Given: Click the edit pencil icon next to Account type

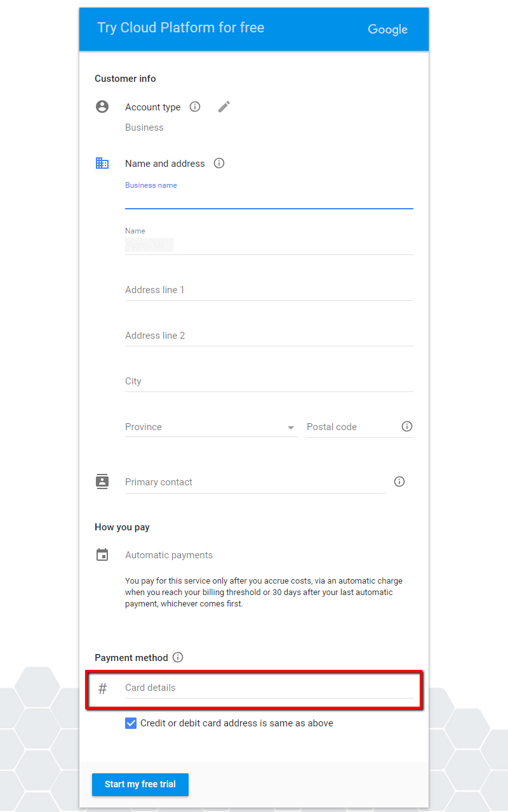Looking at the screenshot, I should click(x=224, y=106).
